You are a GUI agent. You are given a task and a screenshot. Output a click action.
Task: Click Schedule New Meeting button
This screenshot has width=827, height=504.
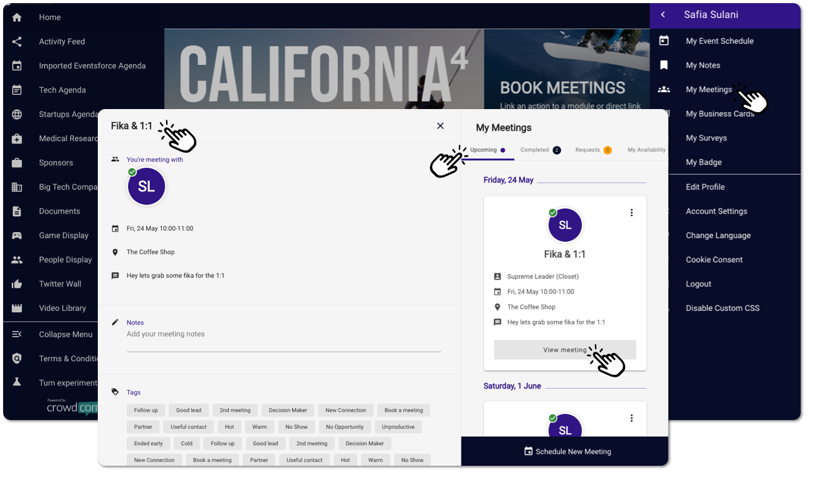point(567,451)
